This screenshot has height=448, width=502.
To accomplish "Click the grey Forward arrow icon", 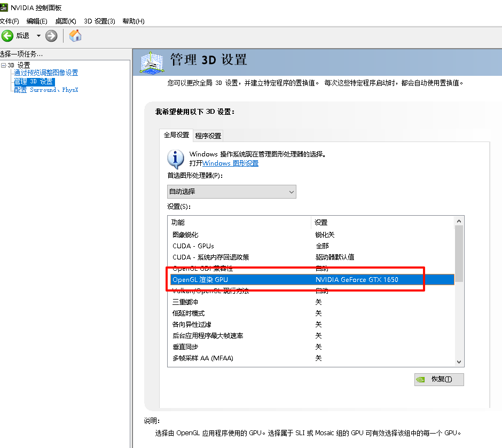I will [51, 36].
